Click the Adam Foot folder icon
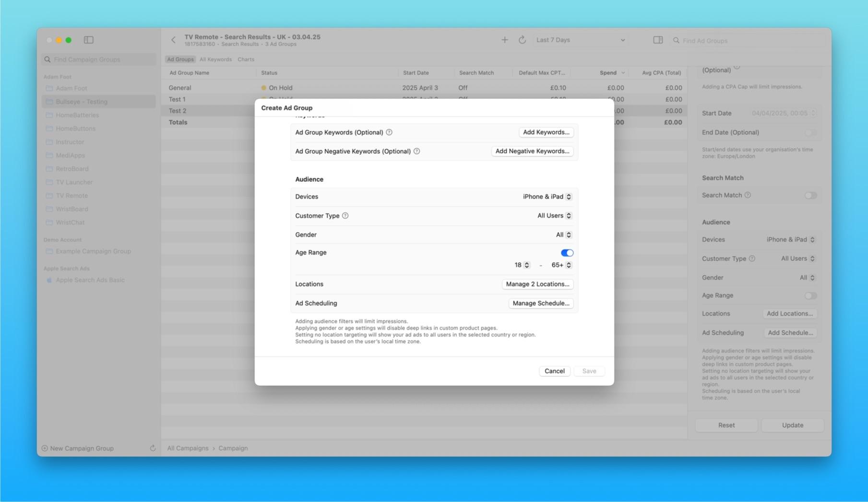This screenshot has width=868, height=502. 49,88
